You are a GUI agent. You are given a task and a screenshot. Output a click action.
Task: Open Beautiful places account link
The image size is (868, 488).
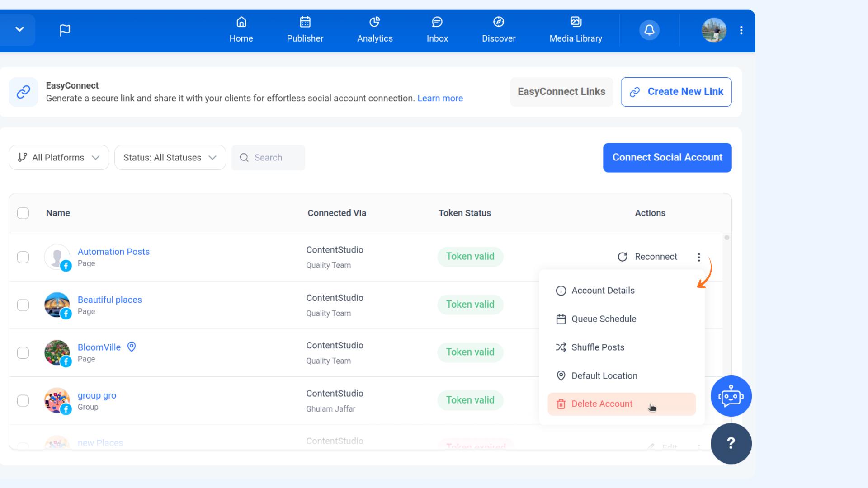tap(110, 300)
